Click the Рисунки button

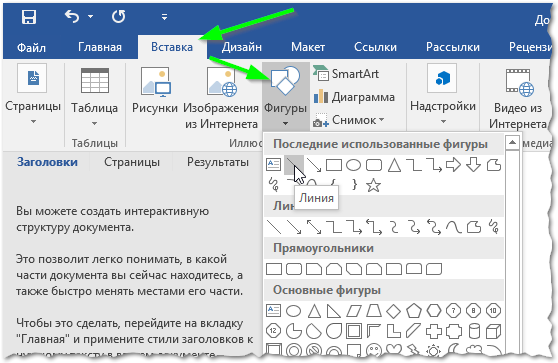click(155, 89)
